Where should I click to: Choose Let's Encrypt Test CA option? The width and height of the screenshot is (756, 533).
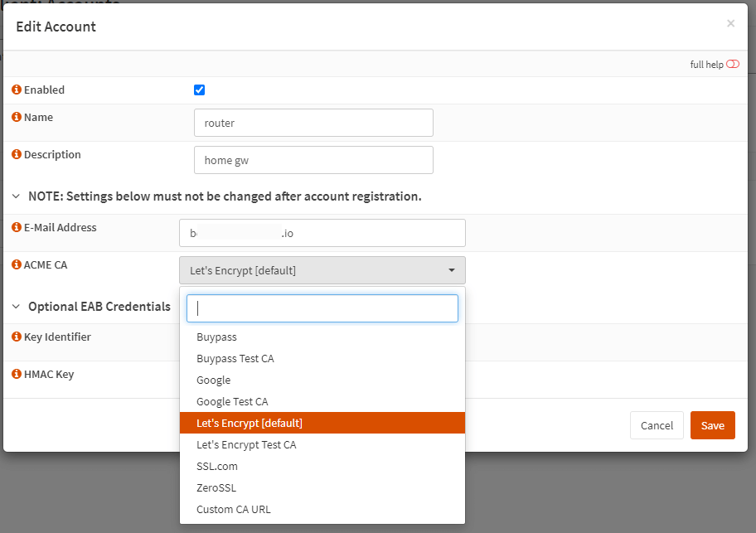click(246, 445)
